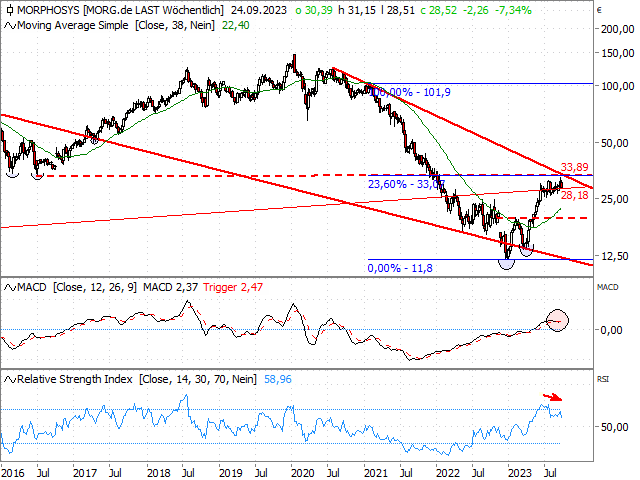Click the 2021 year label on time axis
640x480 pixels.
click(376, 473)
